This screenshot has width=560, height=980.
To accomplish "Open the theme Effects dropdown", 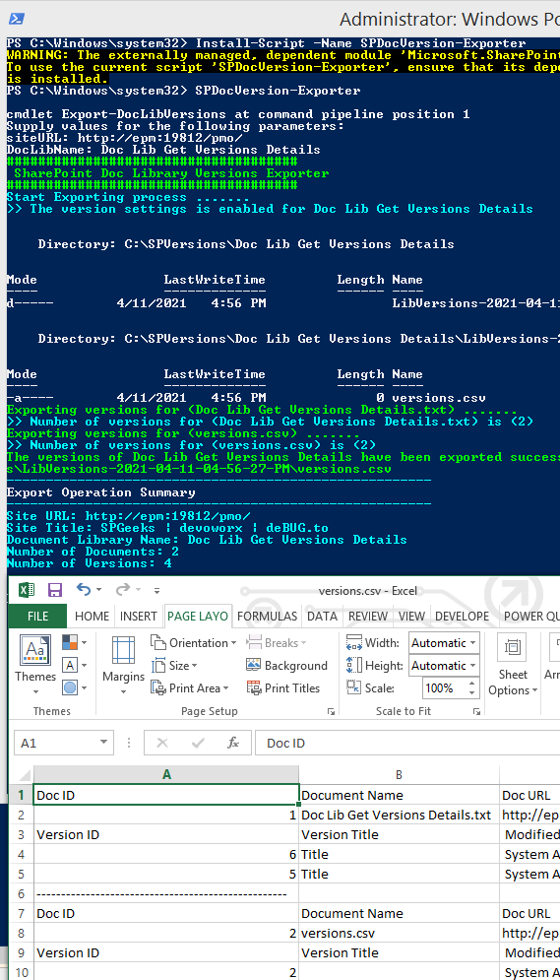I will click(74, 687).
